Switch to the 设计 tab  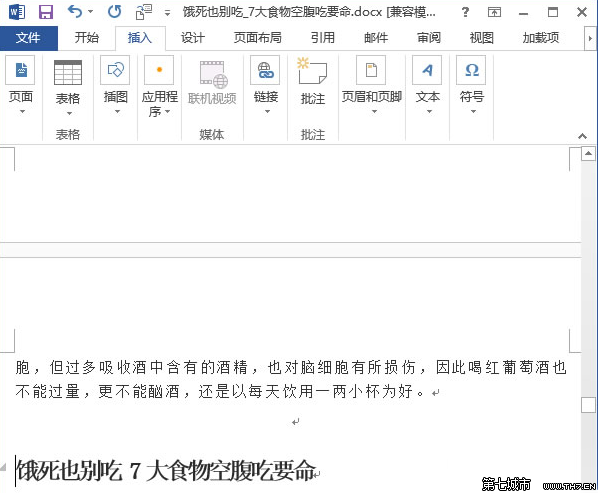193,38
